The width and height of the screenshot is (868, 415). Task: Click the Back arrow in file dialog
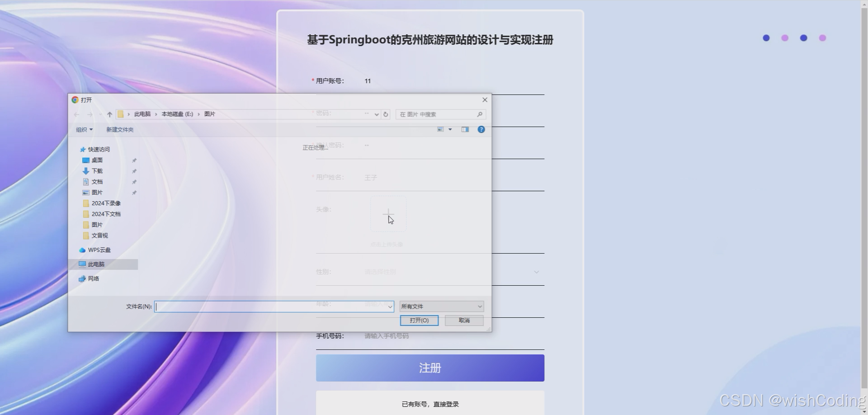(76, 114)
